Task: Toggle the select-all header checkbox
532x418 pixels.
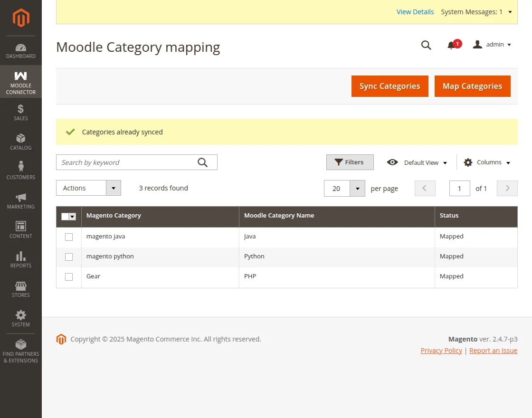Action: [x=65, y=217]
